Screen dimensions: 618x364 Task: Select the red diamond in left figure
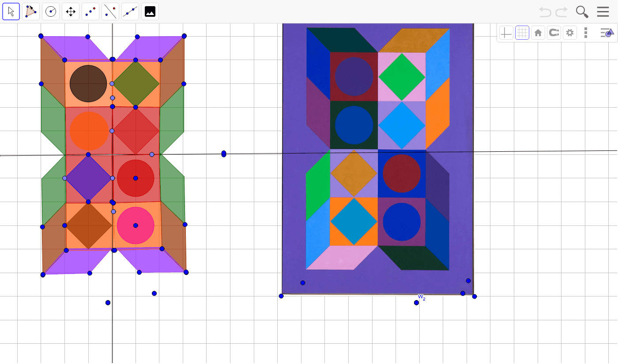pyautogui.click(x=136, y=131)
